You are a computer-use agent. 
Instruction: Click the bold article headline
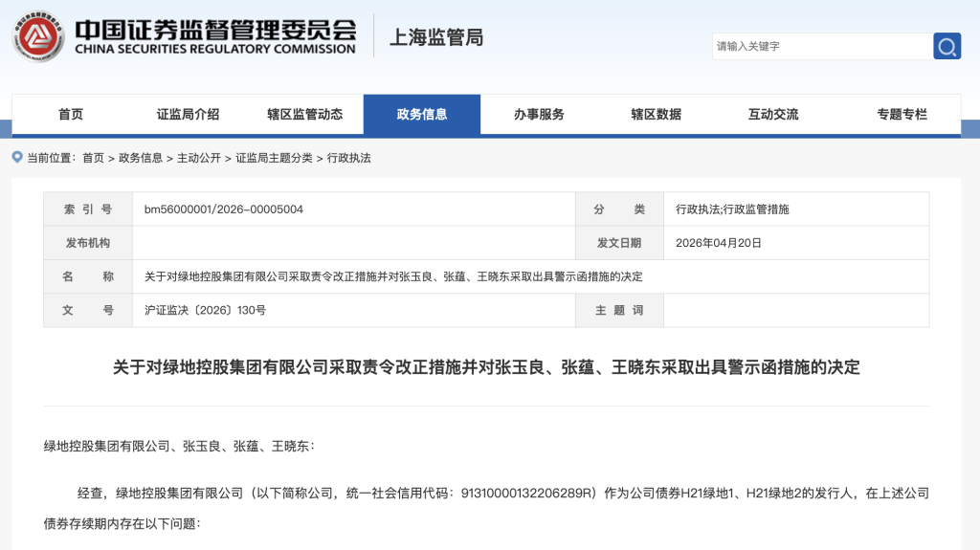point(486,367)
